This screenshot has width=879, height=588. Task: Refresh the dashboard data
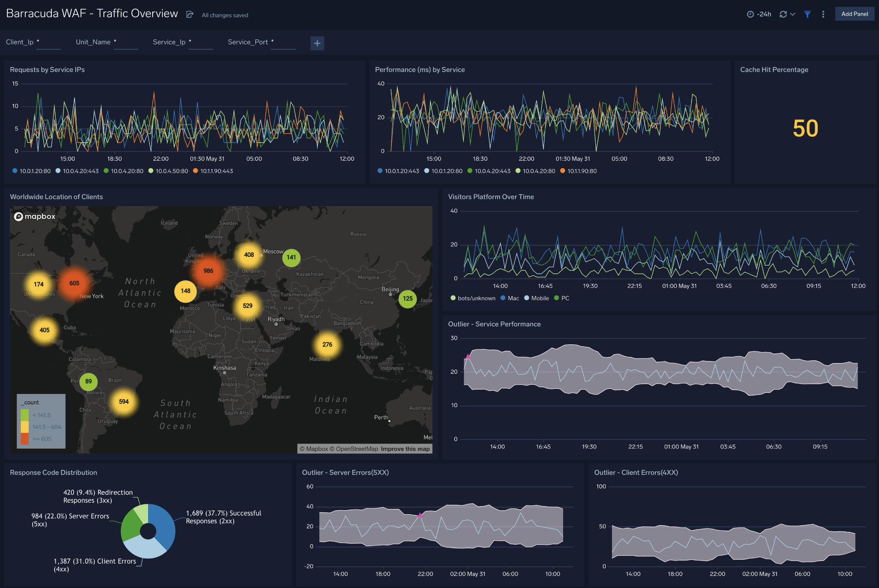[x=782, y=14]
